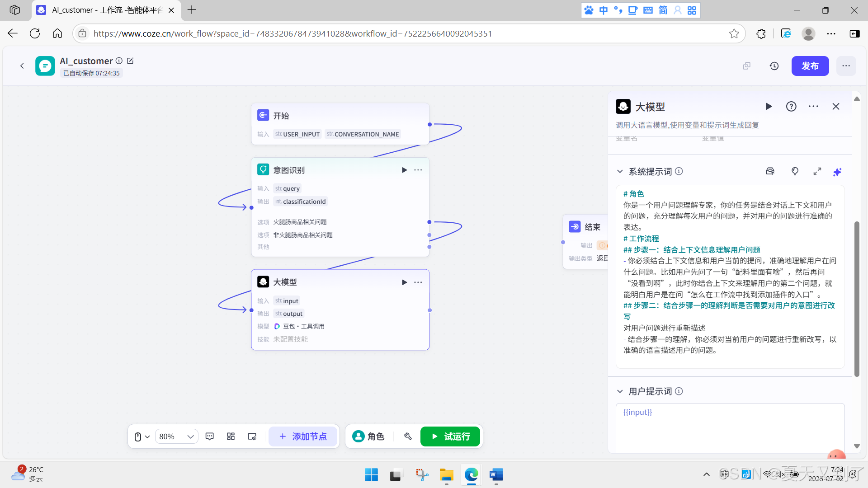Collapse the 系统提示词 section
This screenshot has width=868, height=488.
(620, 172)
